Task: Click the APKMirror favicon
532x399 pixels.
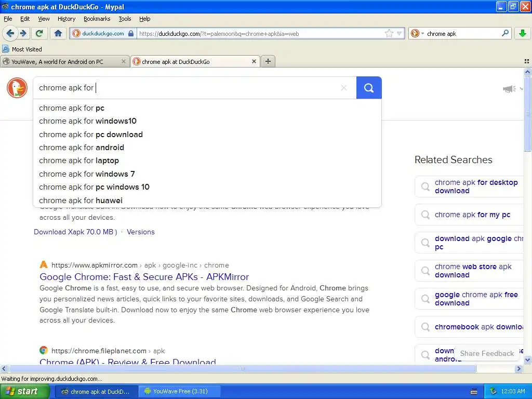Action: point(44,264)
